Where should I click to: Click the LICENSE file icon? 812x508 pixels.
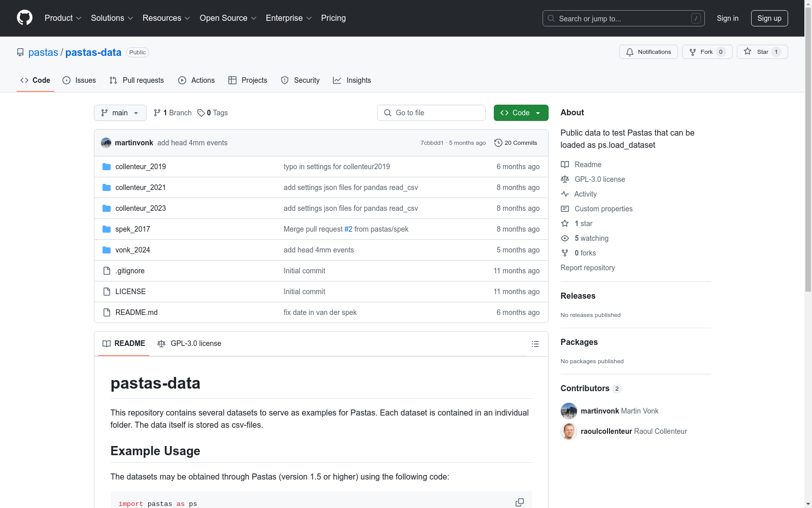click(x=107, y=292)
